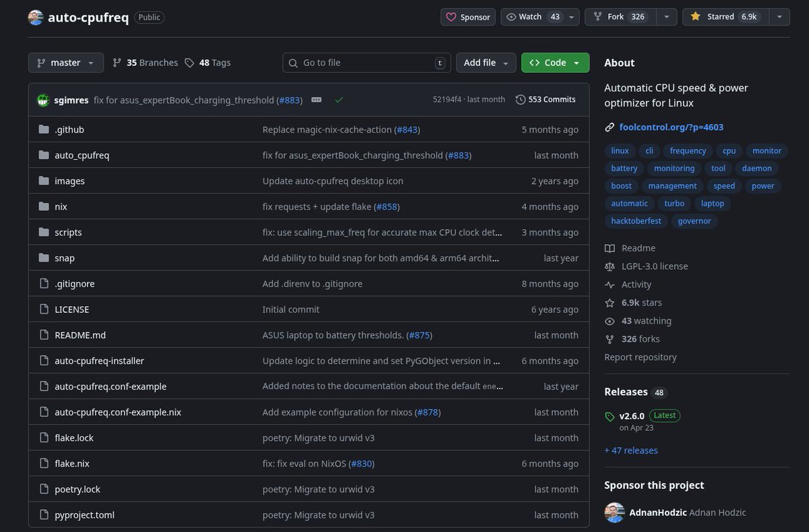Click the sgimres author avatar
Screen dimensions: 809x532
pyautogui.click(x=44, y=100)
